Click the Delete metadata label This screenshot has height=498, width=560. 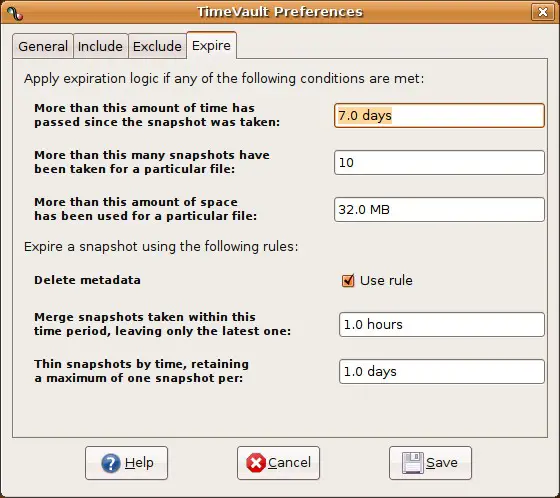pos(88,280)
